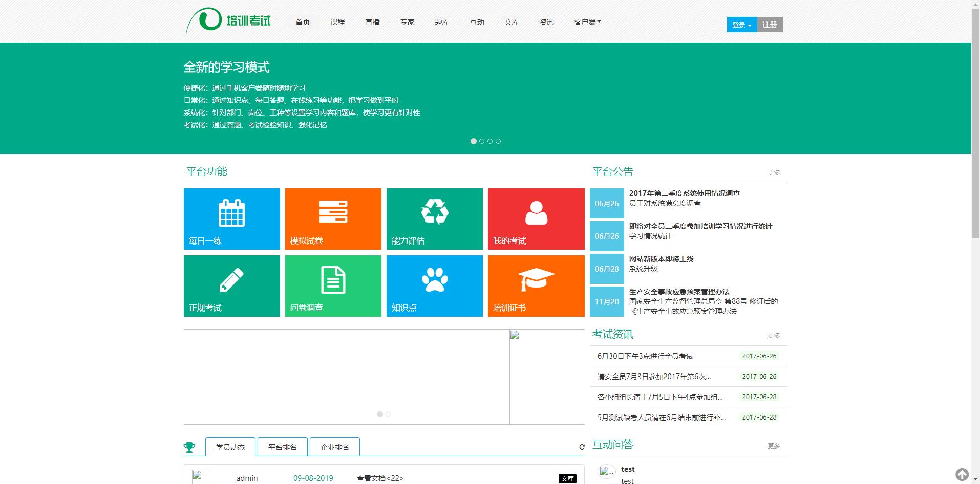Open the 正规考试 pencil tile
Screen dimensions: 980x484
tap(231, 286)
